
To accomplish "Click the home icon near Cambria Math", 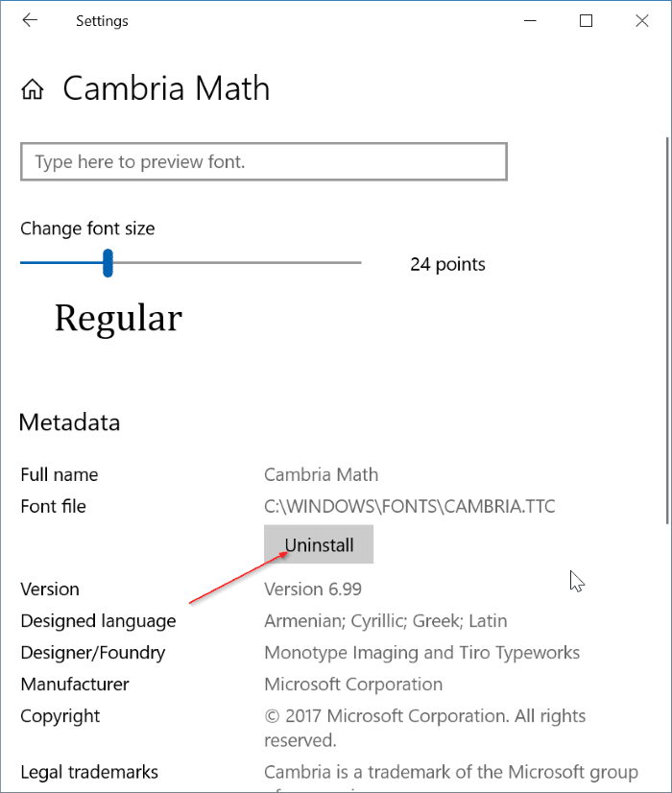I will (32, 87).
